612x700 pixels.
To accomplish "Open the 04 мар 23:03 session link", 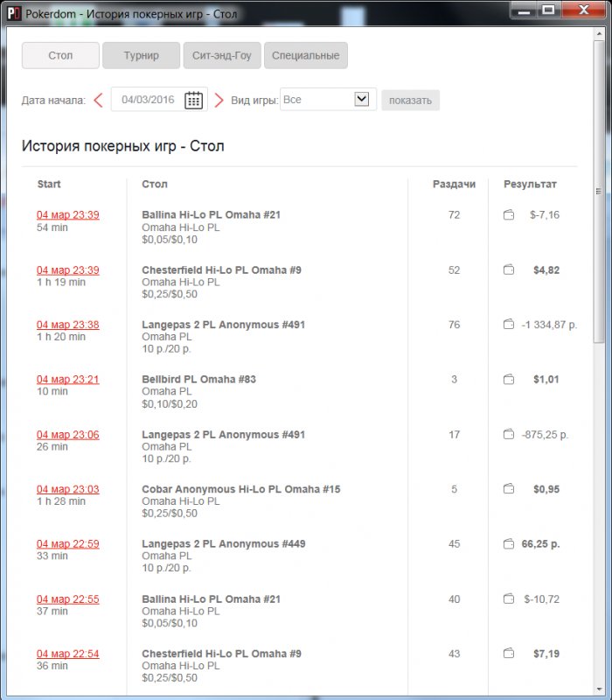I will (x=68, y=489).
